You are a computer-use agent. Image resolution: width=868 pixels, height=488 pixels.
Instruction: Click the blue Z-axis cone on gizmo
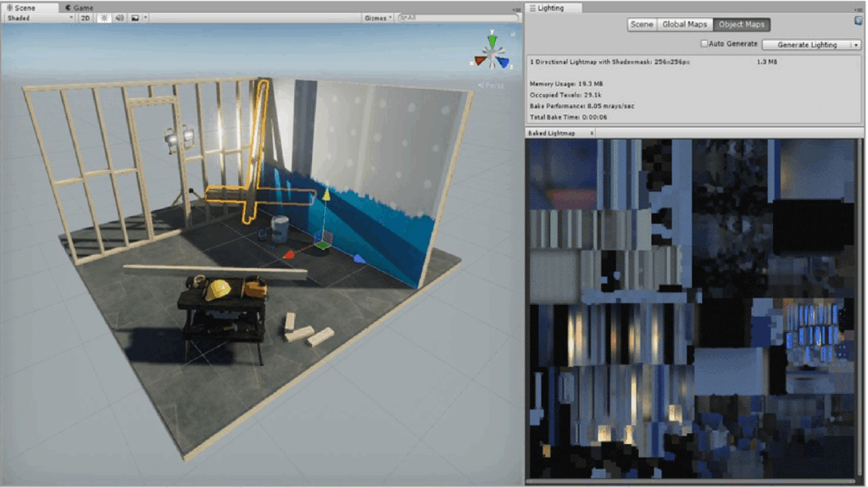[x=503, y=61]
